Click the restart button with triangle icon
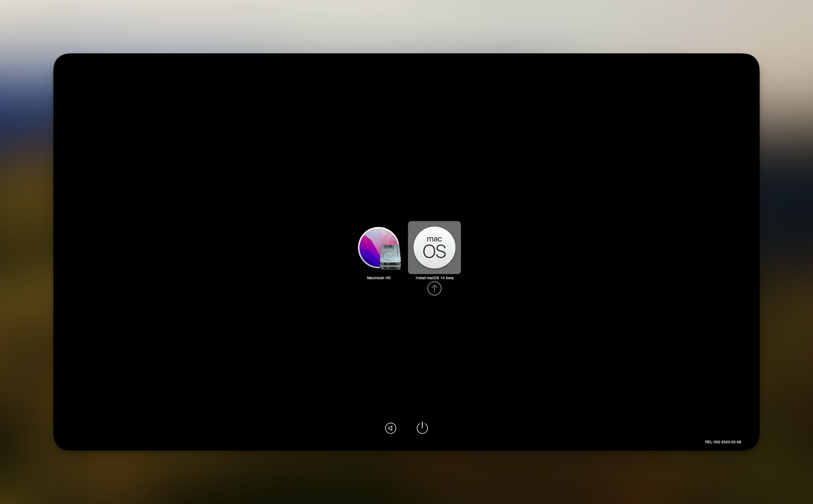Image resolution: width=813 pixels, height=504 pixels. coord(391,428)
